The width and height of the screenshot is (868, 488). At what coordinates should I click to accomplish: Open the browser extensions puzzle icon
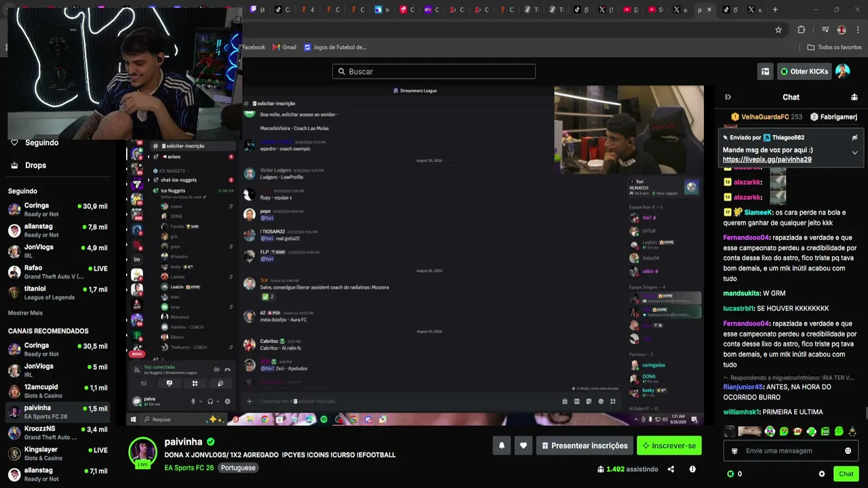click(x=802, y=30)
